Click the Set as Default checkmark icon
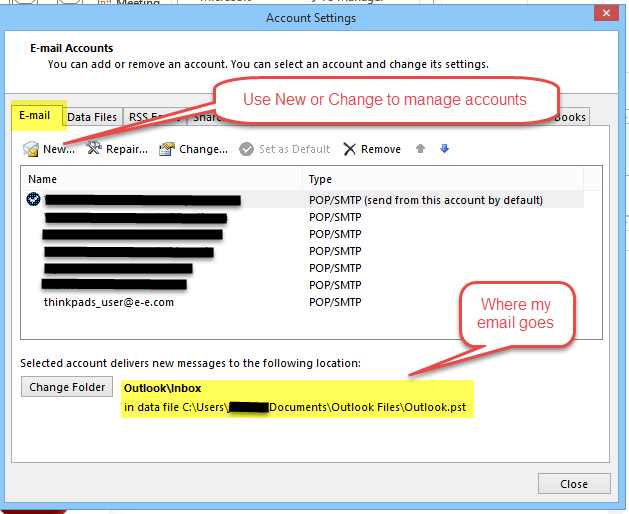Image resolution: width=629 pixels, height=514 pixels. (246, 149)
